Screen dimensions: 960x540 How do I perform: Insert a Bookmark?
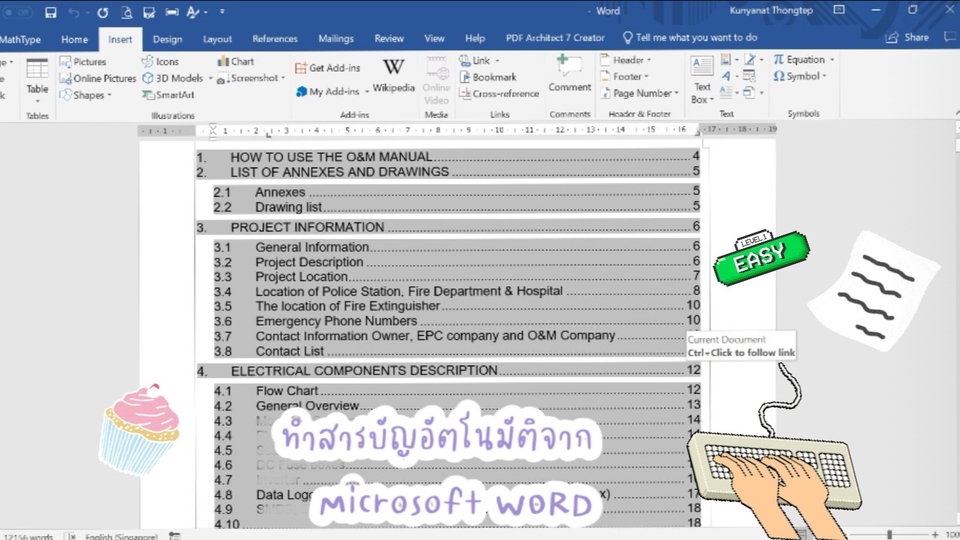click(488, 77)
